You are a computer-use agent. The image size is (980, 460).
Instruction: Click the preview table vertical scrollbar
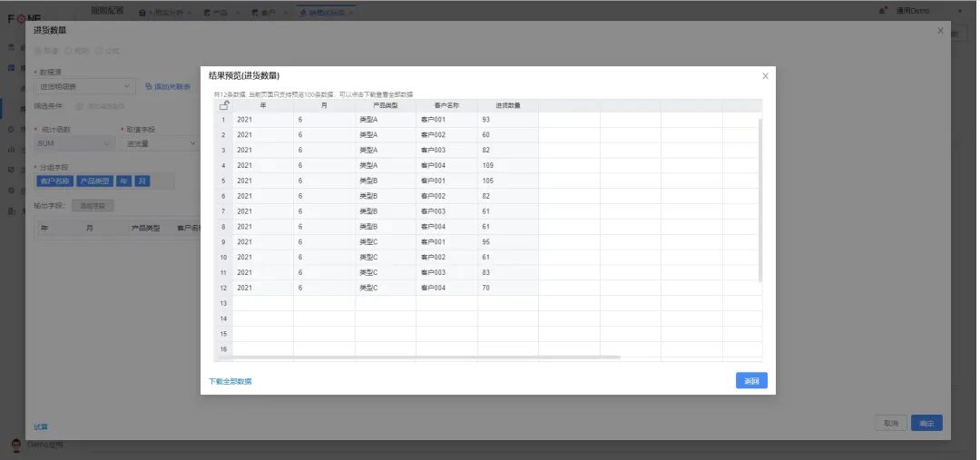[x=760, y=200]
